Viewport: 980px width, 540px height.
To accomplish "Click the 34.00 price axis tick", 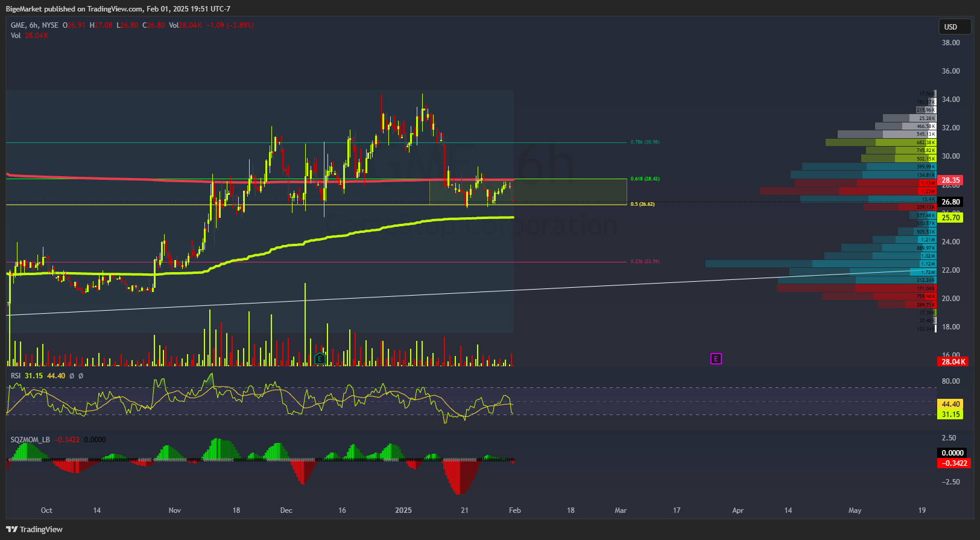I will coord(951,100).
